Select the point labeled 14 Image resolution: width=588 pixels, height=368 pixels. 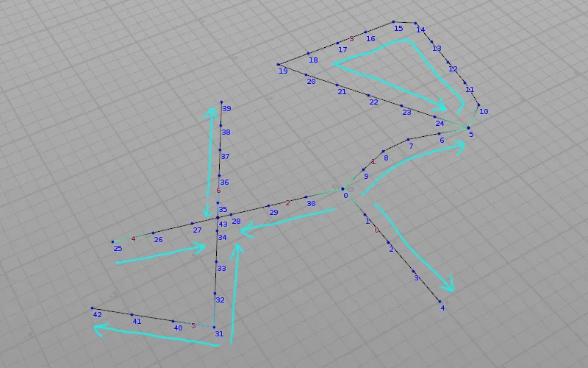point(415,24)
